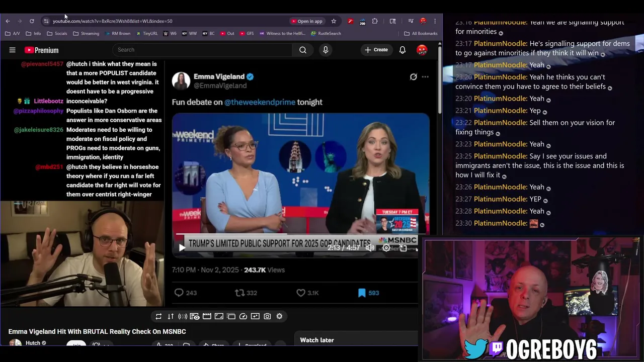The image size is (644, 362).
Task: Open the Streaming bookmarks folder
Action: 86,34
